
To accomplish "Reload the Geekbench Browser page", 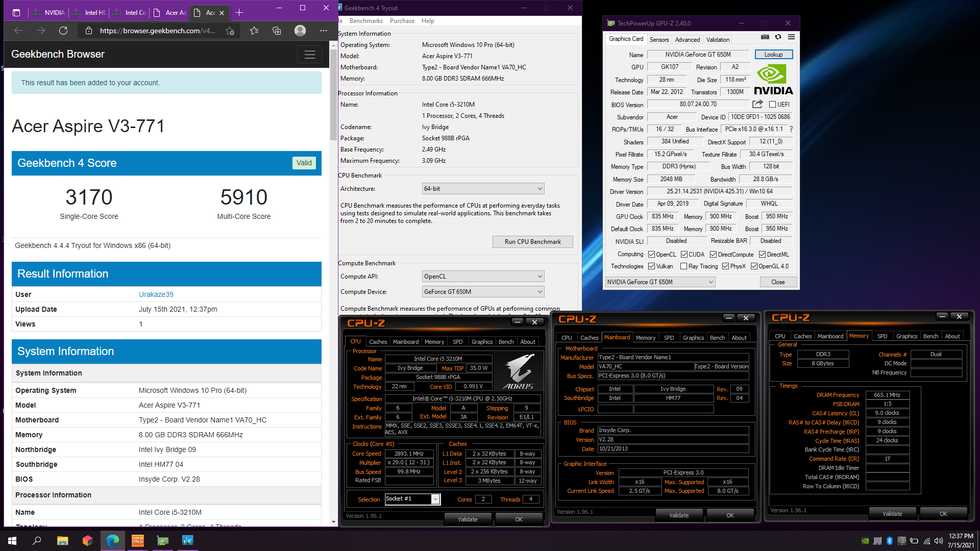I will point(63,31).
